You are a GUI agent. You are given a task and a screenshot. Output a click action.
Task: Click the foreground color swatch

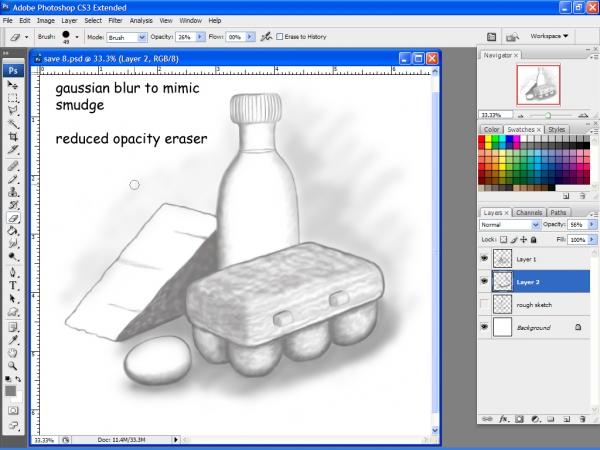[10, 391]
